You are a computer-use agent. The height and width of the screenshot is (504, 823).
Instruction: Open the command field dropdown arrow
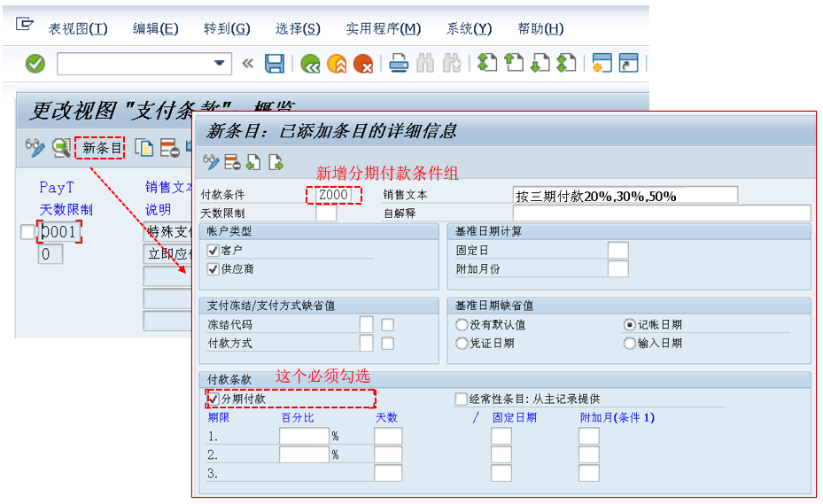pos(220,64)
